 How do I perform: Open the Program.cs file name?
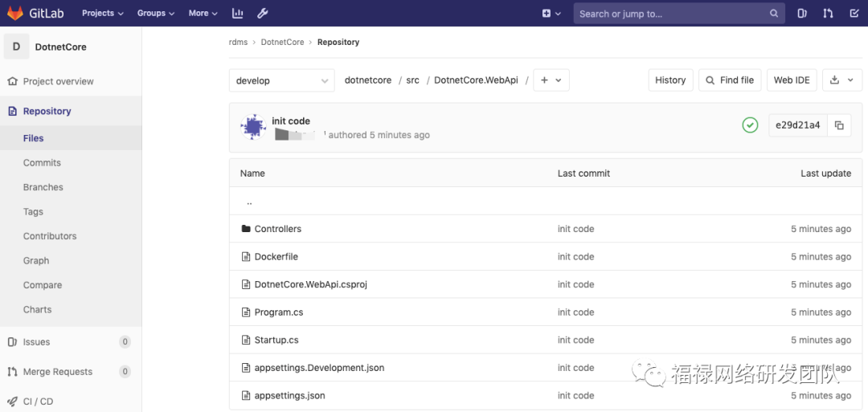279,312
